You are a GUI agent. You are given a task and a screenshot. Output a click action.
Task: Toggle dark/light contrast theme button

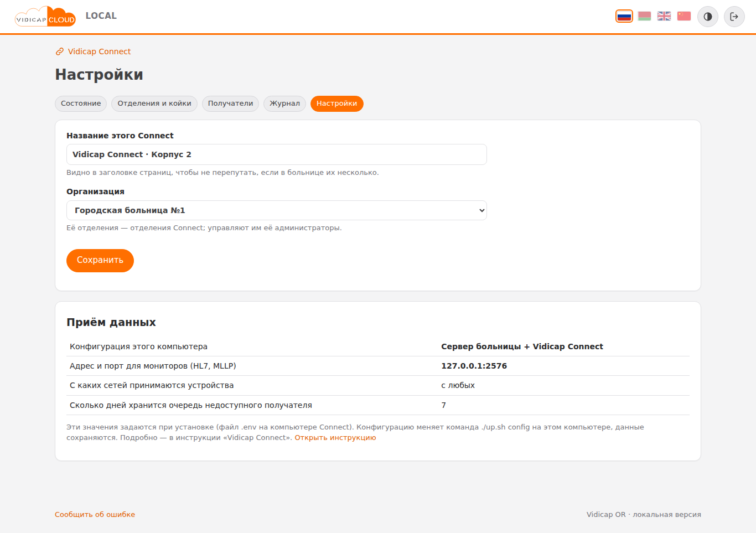coord(708,17)
